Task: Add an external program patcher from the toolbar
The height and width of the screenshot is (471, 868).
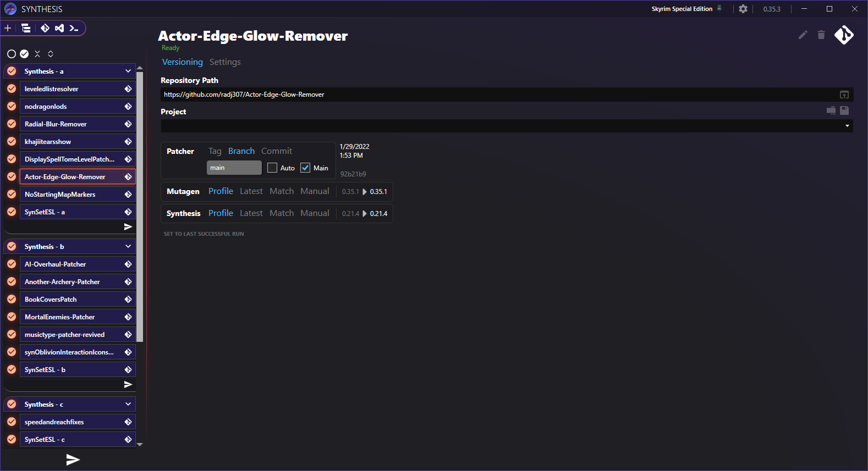Action: (x=74, y=28)
